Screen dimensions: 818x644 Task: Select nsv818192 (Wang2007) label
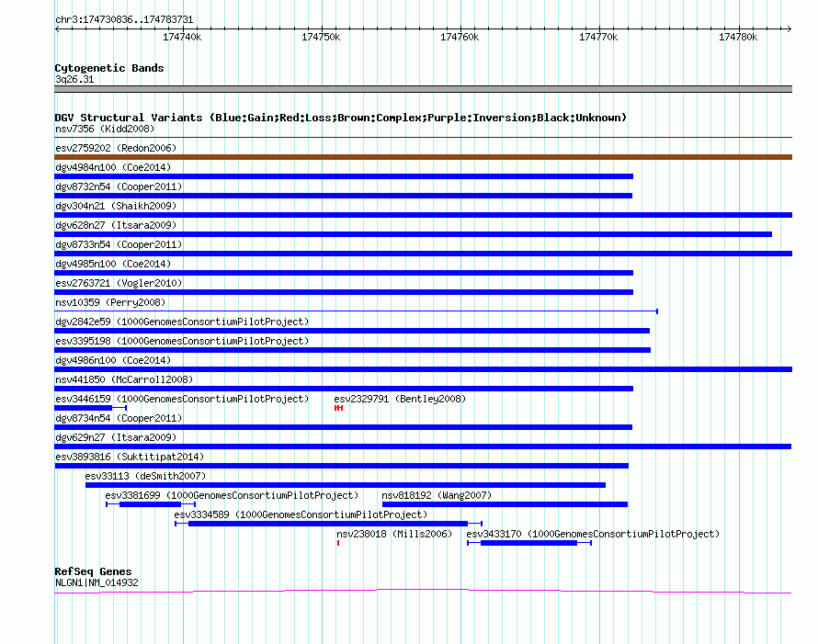pos(437,495)
